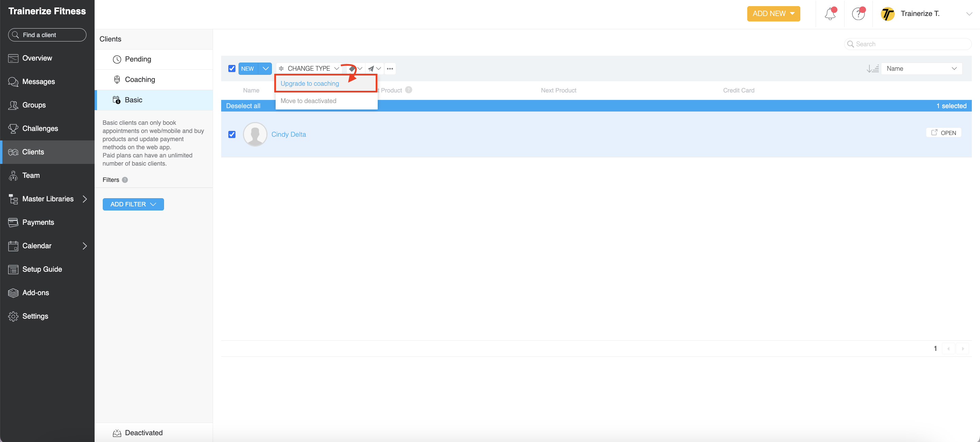
Task: Toggle the select-all checkbox in toolbar
Action: pyautogui.click(x=232, y=68)
